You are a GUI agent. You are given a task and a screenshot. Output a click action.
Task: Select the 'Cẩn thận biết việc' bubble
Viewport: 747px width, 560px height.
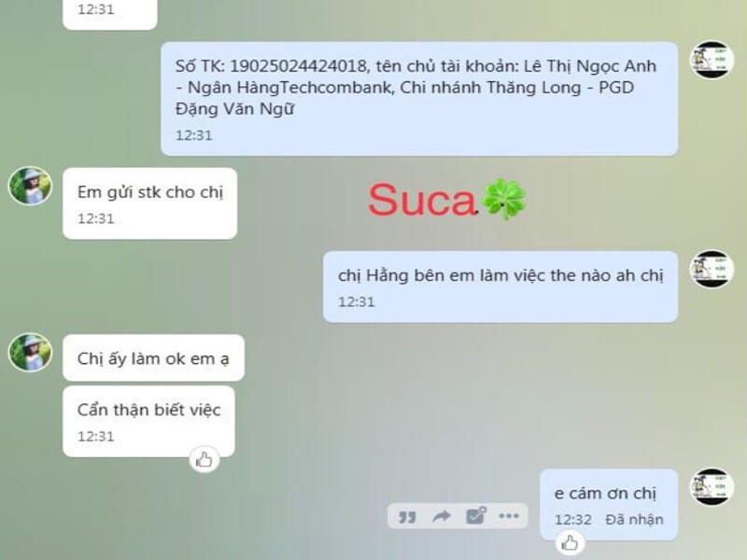[148, 422]
